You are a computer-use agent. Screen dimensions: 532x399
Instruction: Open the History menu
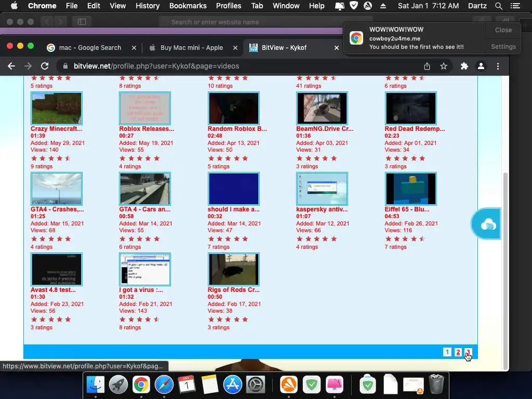coord(148,6)
